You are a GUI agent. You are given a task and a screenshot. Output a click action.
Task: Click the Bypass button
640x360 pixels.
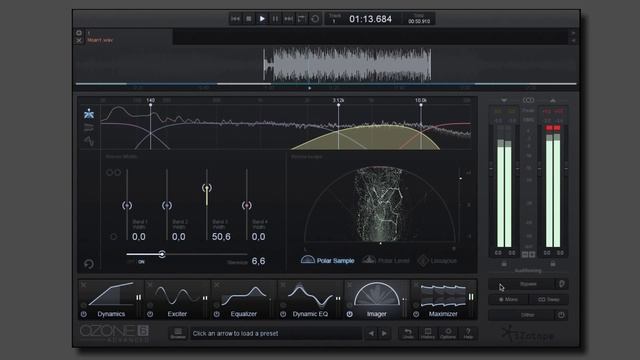522,284
